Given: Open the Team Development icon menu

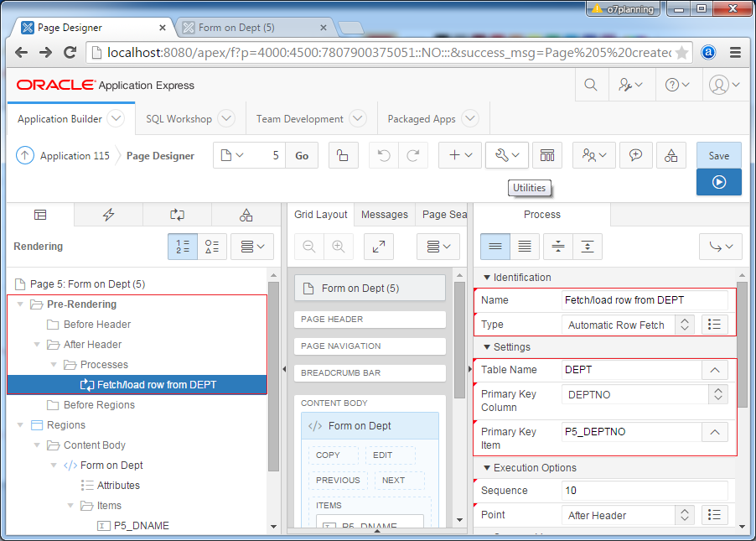Looking at the screenshot, I should [x=594, y=155].
